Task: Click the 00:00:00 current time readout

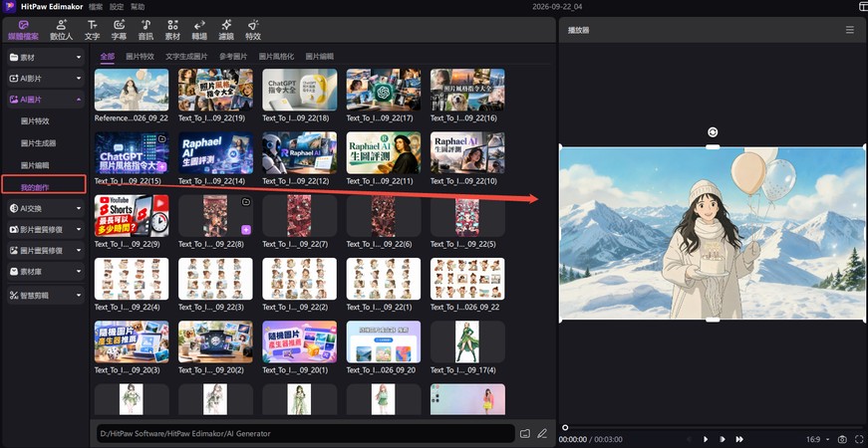Action: (573, 439)
